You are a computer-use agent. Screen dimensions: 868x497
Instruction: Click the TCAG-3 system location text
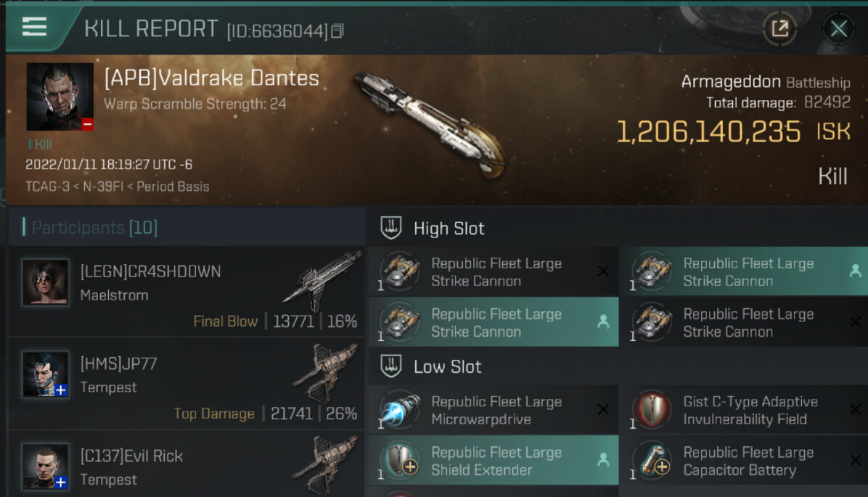(48, 186)
